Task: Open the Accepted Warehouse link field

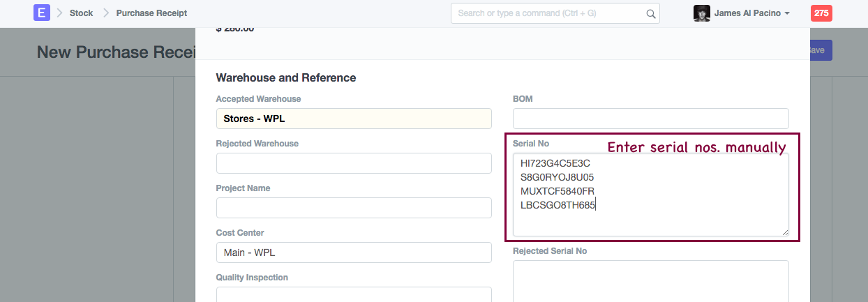Action: coord(354,119)
